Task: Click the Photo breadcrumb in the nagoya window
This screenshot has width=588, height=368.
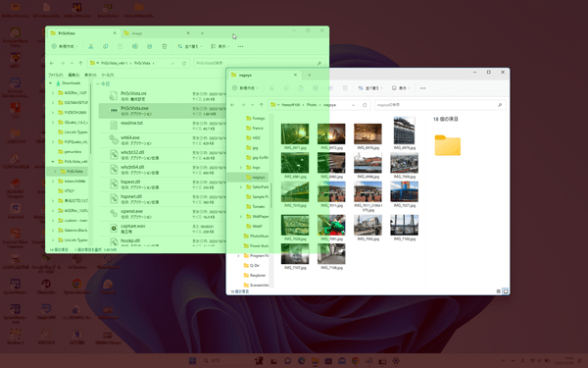Action: click(x=312, y=105)
